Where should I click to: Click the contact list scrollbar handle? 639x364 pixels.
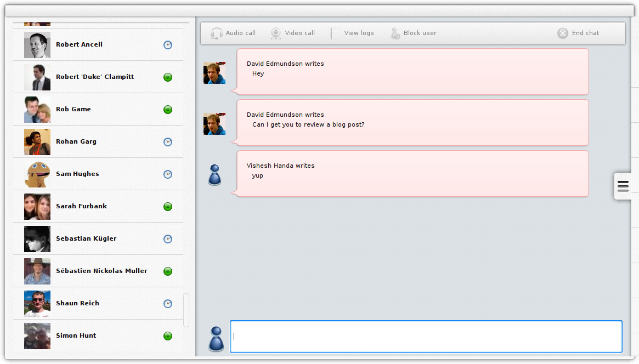coord(186,310)
